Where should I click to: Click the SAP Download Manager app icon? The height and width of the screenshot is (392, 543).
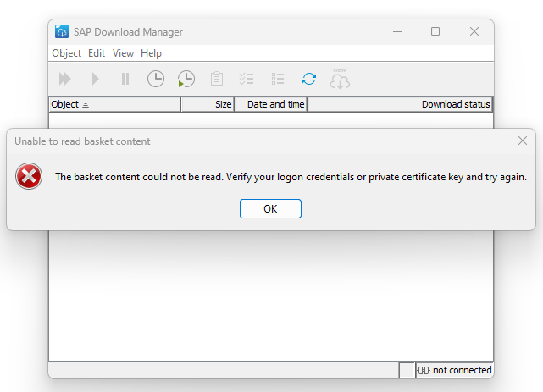[x=62, y=31]
